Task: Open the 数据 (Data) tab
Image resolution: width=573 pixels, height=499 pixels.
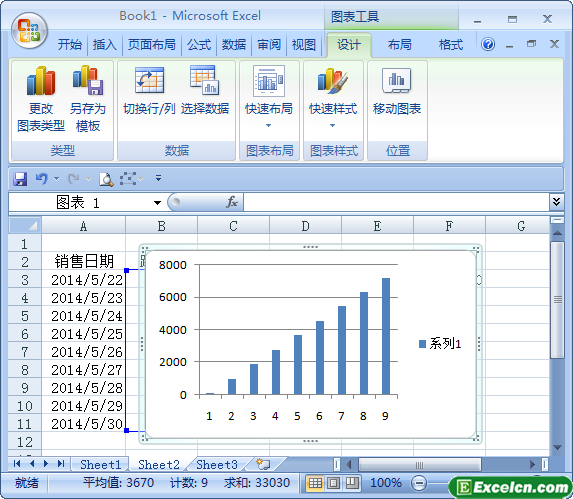Action: [x=234, y=45]
